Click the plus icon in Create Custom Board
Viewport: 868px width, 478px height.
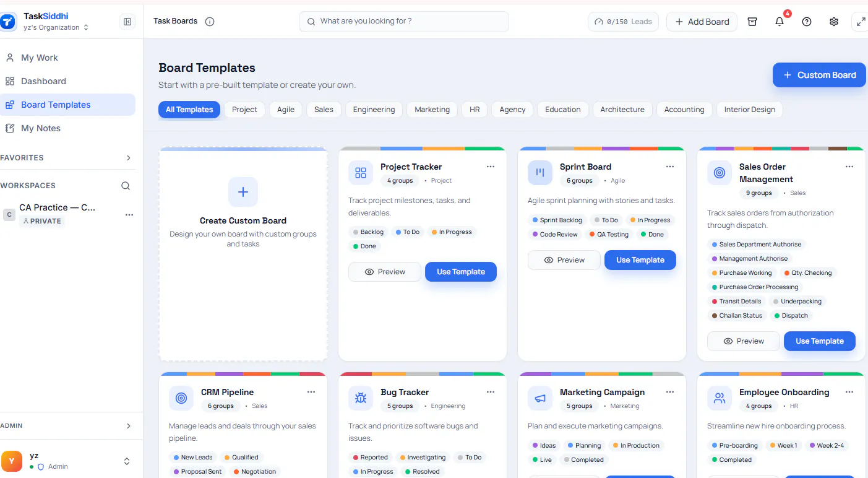[243, 192]
